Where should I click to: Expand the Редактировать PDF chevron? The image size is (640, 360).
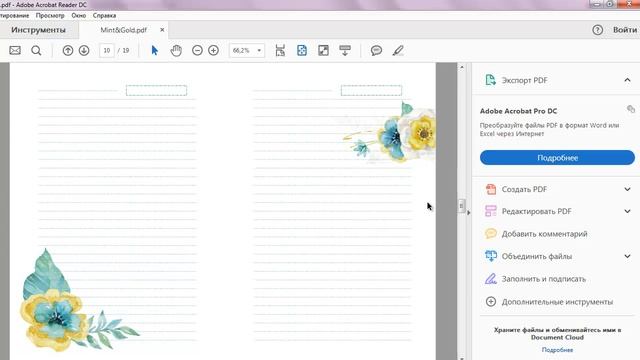click(x=627, y=211)
